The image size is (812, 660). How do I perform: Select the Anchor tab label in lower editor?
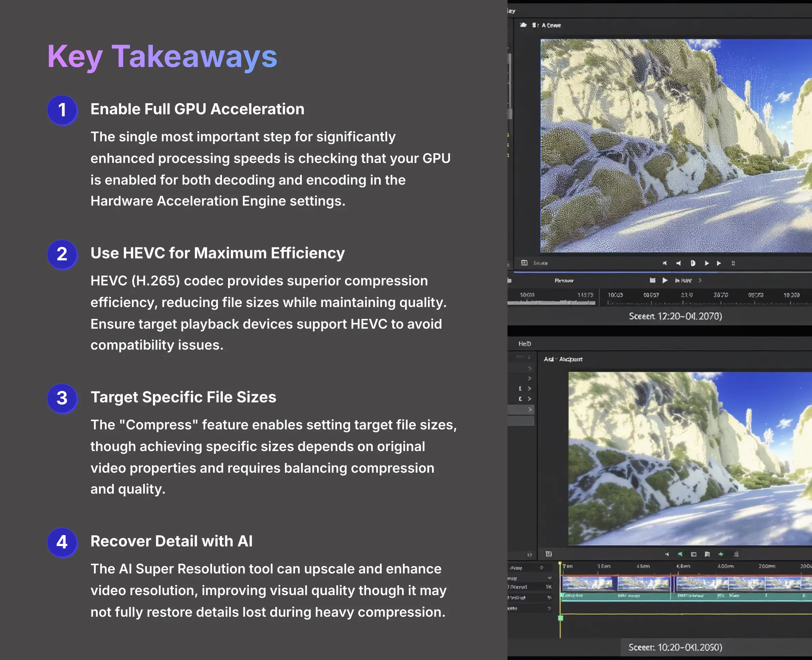[x=570, y=359]
